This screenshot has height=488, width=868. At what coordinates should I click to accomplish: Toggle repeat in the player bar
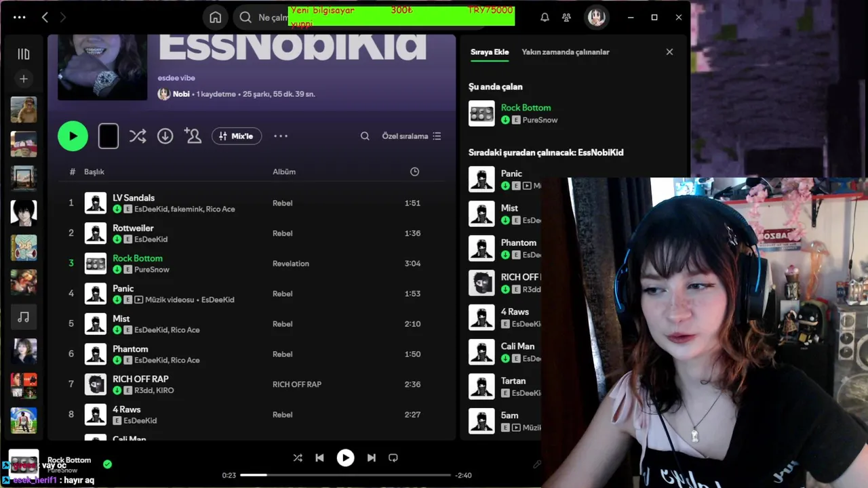point(393,458)
